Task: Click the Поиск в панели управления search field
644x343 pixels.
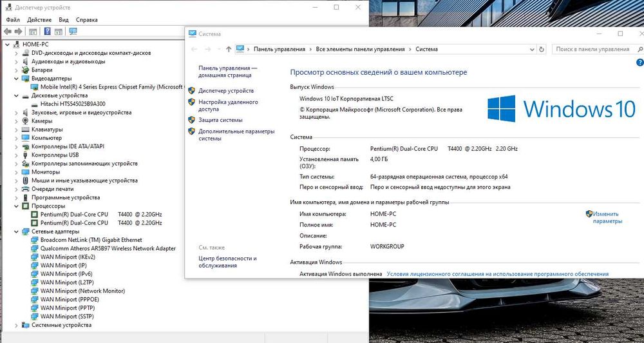Action: click(x=597, y=49)
